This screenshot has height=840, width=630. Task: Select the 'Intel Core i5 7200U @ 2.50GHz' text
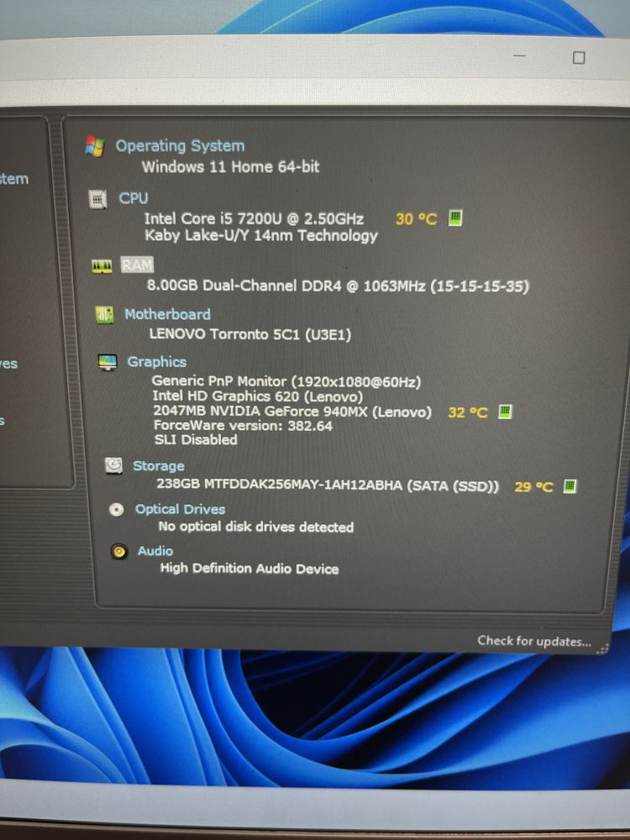(254, 218)
